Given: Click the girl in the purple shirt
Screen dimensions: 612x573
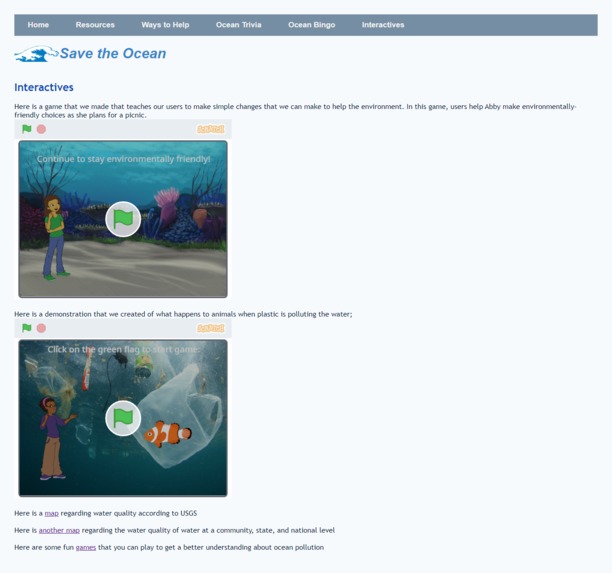Looking at the screenshot, I should coord(56,438).
